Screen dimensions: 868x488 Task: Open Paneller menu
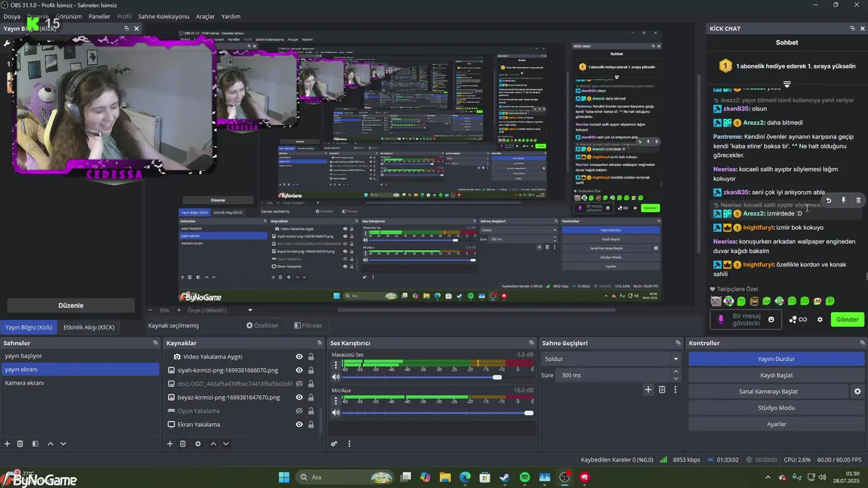(x=99, y=16)
